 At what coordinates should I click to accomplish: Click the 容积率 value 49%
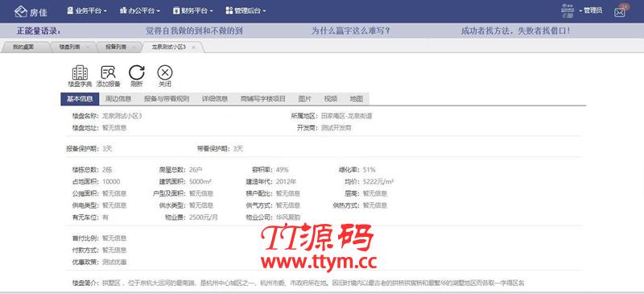pos(283,170)
